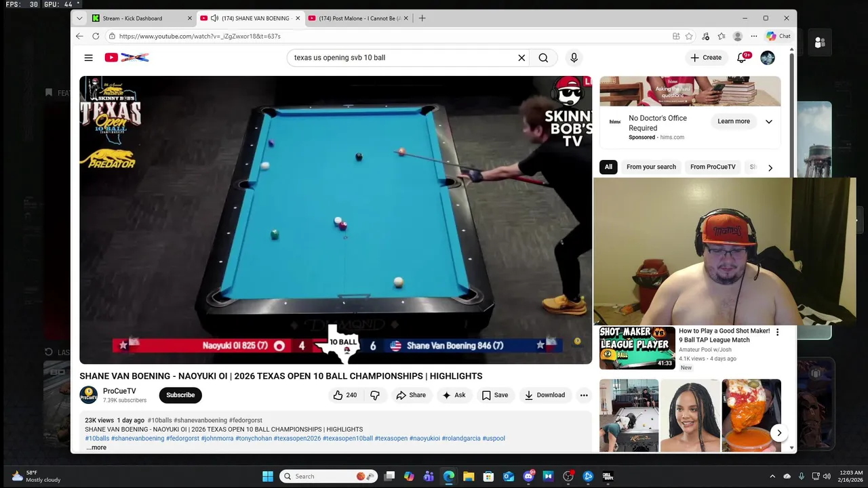Open Outlook from taskbar
Viewport: 868px width, 488px height.
(509, 476)
